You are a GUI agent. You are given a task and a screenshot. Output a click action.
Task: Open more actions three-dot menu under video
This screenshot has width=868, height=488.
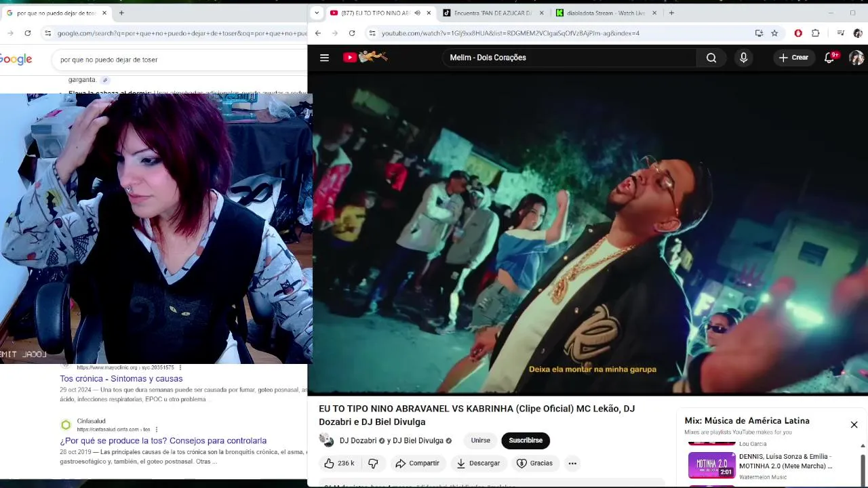pos(572,463)
